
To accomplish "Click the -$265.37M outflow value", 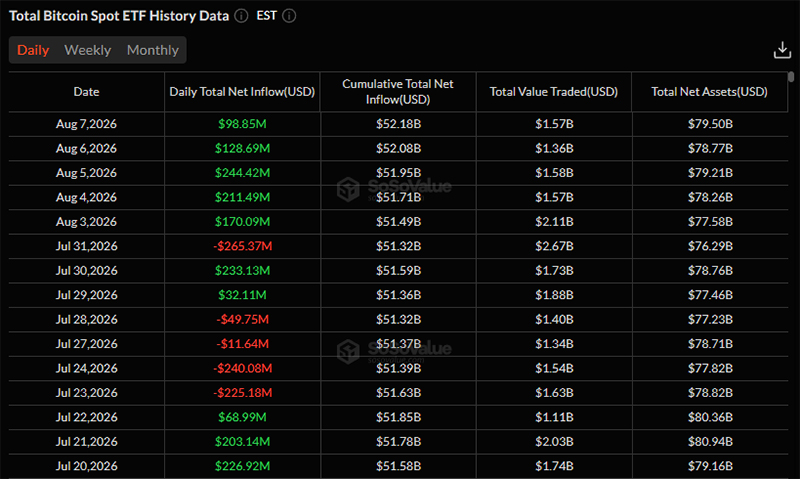I will (242, 246).
